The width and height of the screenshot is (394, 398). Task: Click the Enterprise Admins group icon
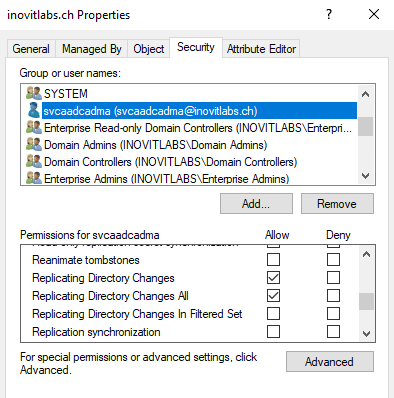34,178
